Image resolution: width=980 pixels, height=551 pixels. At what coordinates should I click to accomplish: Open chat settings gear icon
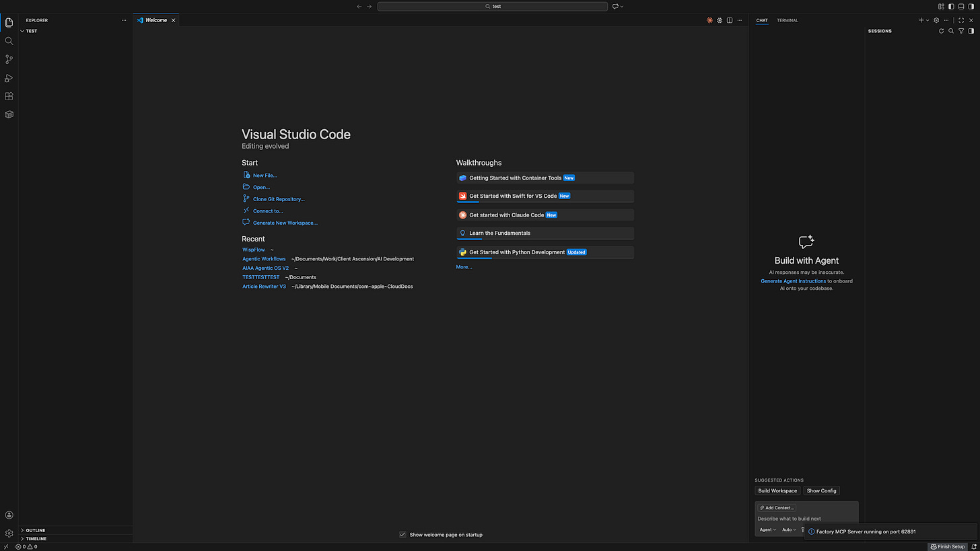(936, 20)
